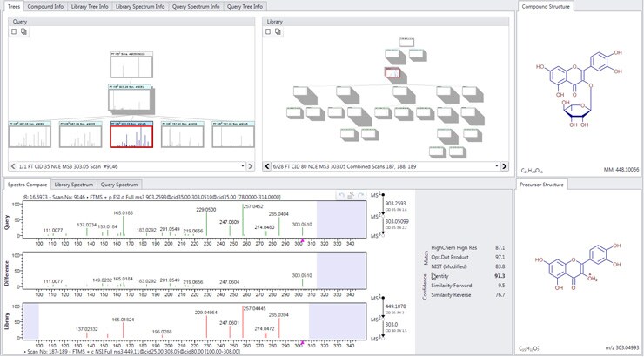
Task: Click the first small icon in Library panel toolbar
Action: pyautogui.click(x=270, y=31)
